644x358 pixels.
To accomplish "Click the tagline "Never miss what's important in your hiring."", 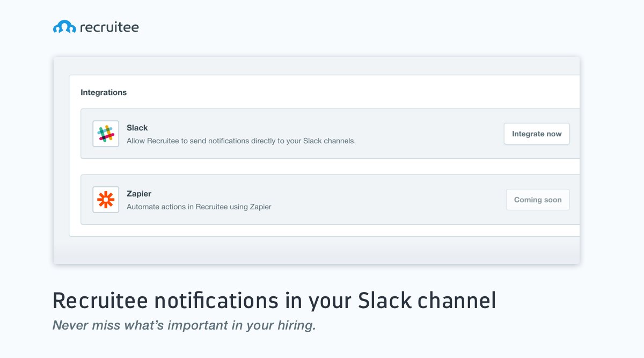I will (184, 325).
